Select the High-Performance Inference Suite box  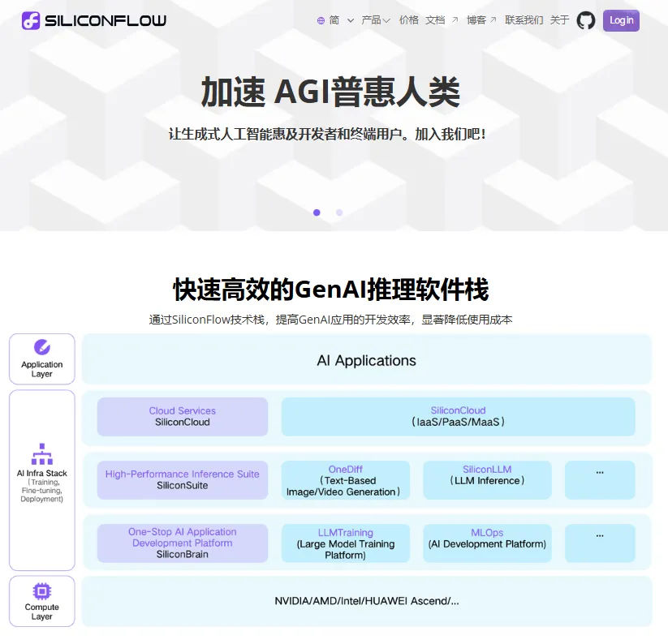(x=183, y=480)
